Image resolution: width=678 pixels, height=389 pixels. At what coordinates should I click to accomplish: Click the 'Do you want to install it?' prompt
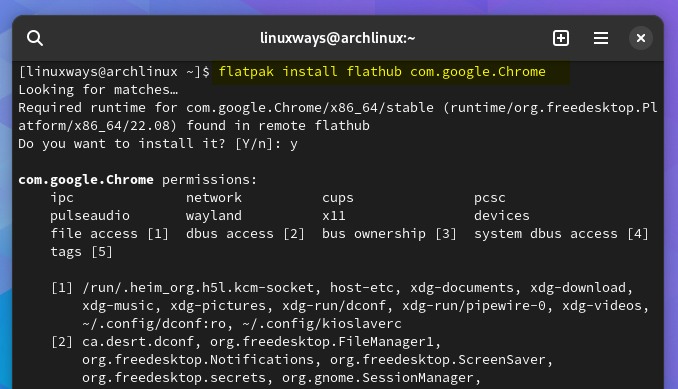tap(122, 143)
